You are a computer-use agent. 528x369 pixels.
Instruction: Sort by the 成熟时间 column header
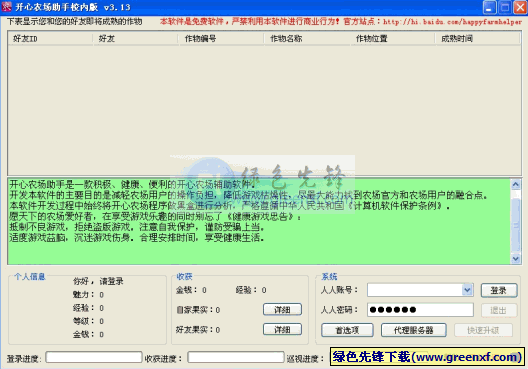477,39
